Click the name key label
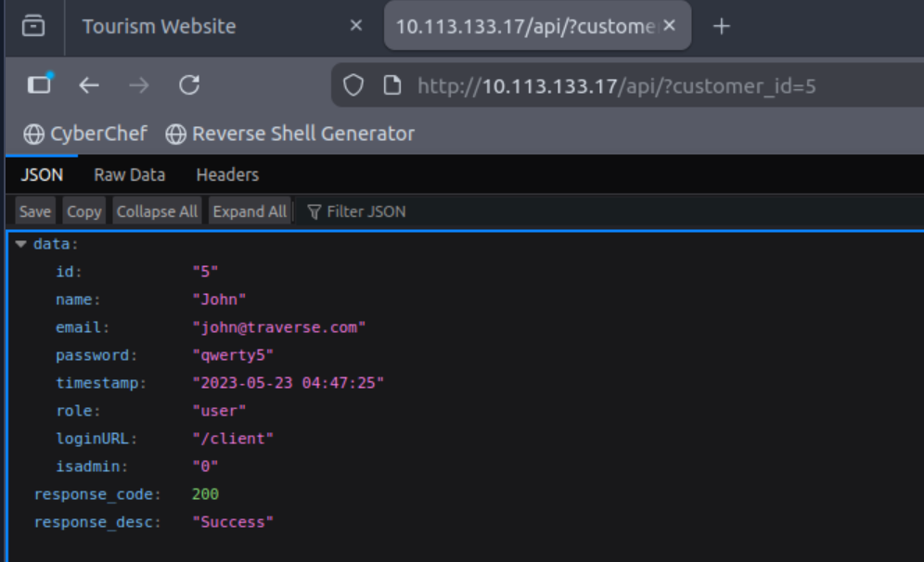The image size is (924, 562). (x=73, y=300)
